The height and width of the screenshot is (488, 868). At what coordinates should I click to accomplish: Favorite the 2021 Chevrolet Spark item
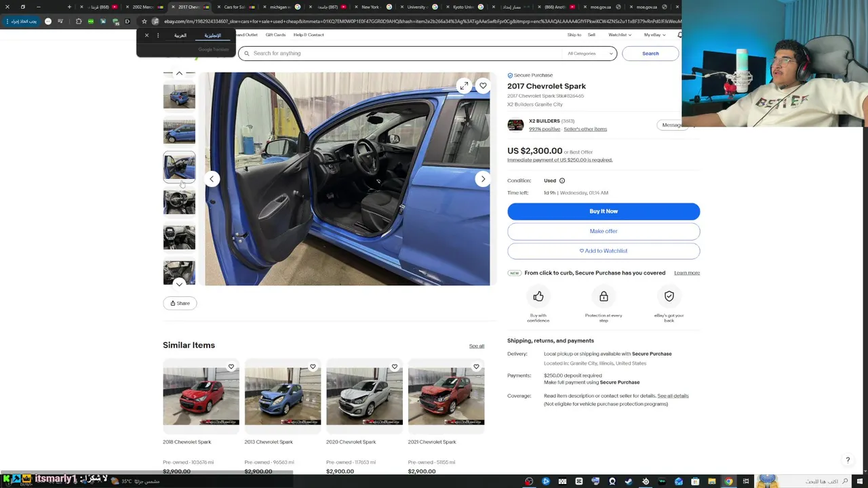(476, 367)
